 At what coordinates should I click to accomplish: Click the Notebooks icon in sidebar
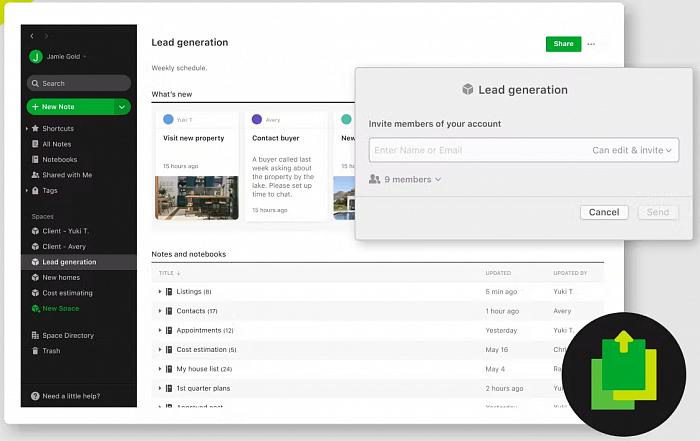35,159
